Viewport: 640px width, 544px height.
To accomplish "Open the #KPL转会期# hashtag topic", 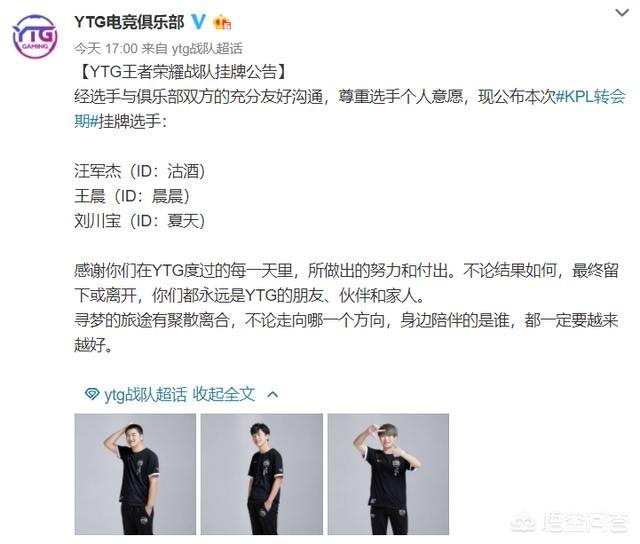I will pyautogui.click(x=350, y=109).
